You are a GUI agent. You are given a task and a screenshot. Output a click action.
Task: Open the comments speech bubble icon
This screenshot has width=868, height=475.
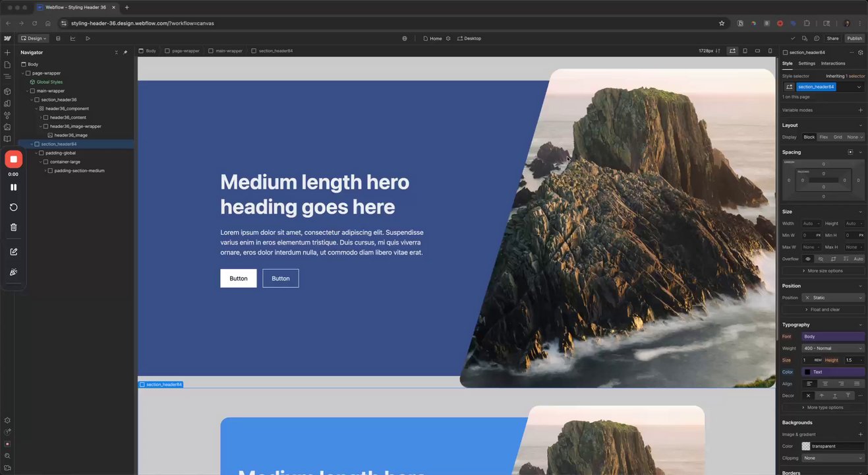tap(817, 38)
